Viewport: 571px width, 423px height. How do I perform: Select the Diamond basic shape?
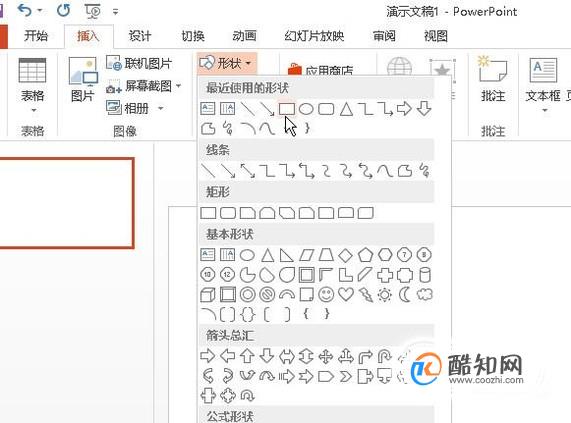click(x=346, y=255)
